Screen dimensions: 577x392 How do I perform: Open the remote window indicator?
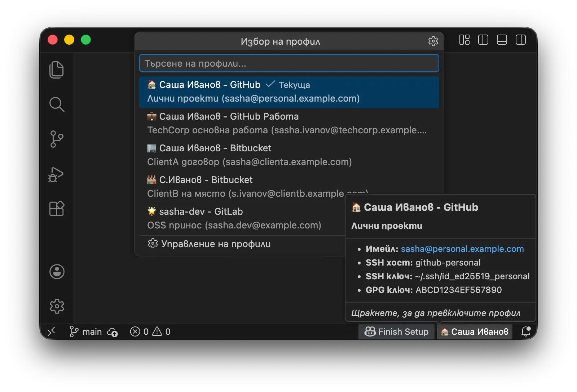pos(51,331)
